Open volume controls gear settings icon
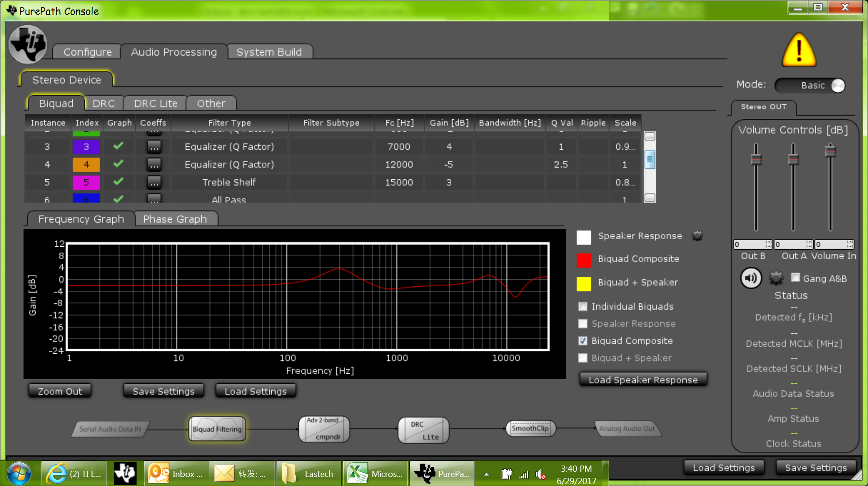The image size is (868, 486). coord(776,278)
